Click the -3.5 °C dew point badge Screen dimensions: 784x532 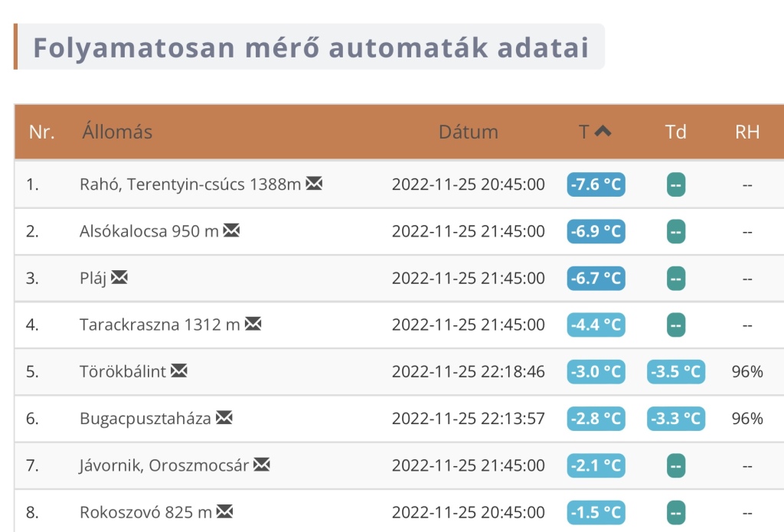(675, 372)
